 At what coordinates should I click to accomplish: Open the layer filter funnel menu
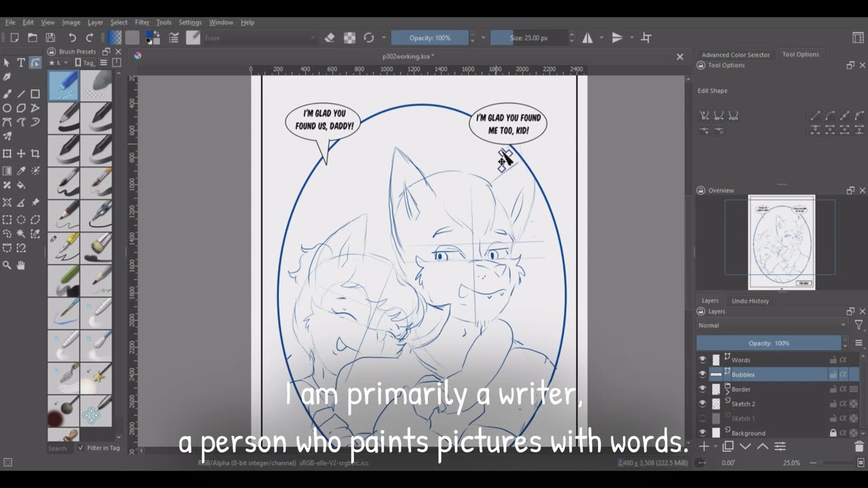pos(859,325)
